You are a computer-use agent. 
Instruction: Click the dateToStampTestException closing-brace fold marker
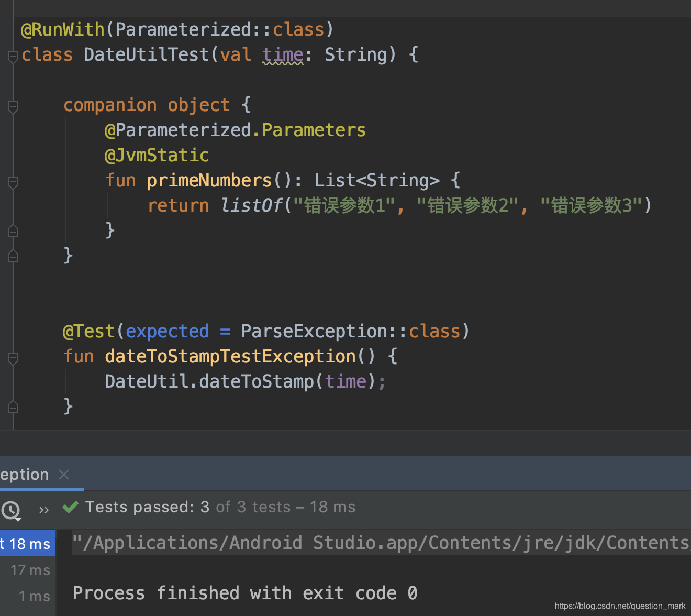(13, 406)
